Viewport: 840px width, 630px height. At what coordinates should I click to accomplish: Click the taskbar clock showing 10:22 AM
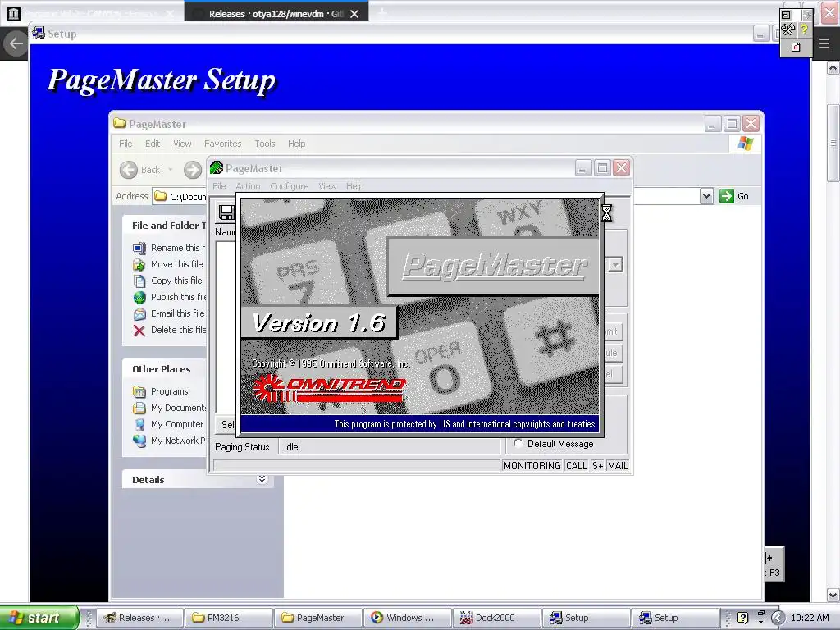point(810,618)
